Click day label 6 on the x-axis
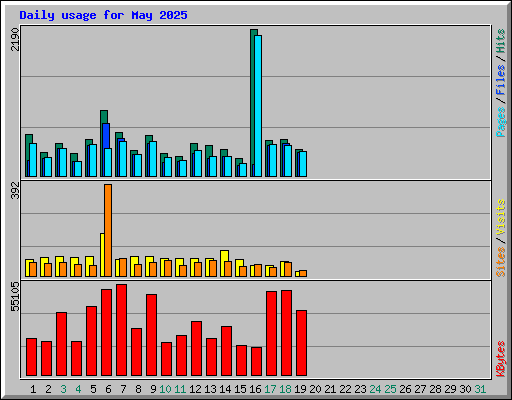Screen dimensions: 512x400 click(x=108, y=389)
